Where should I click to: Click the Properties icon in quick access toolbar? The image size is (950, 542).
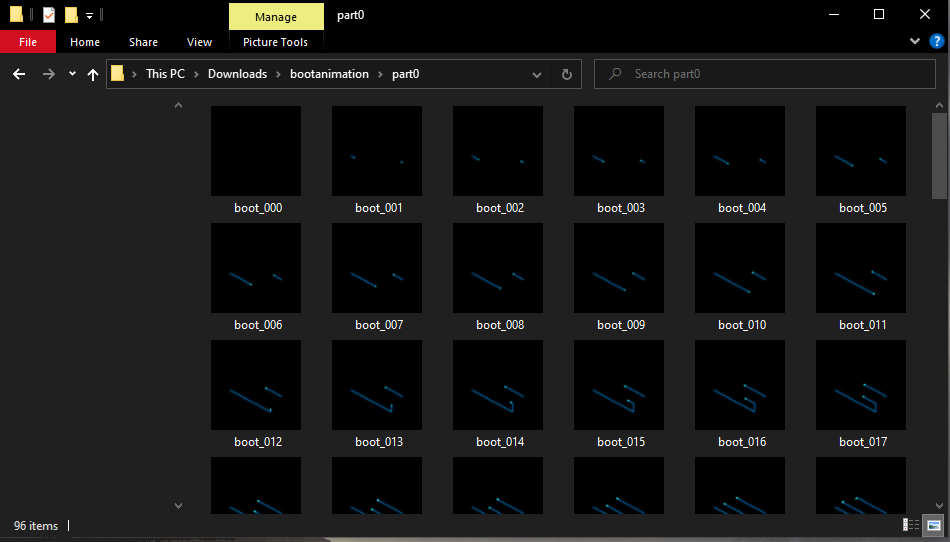[x=48, y=15]
